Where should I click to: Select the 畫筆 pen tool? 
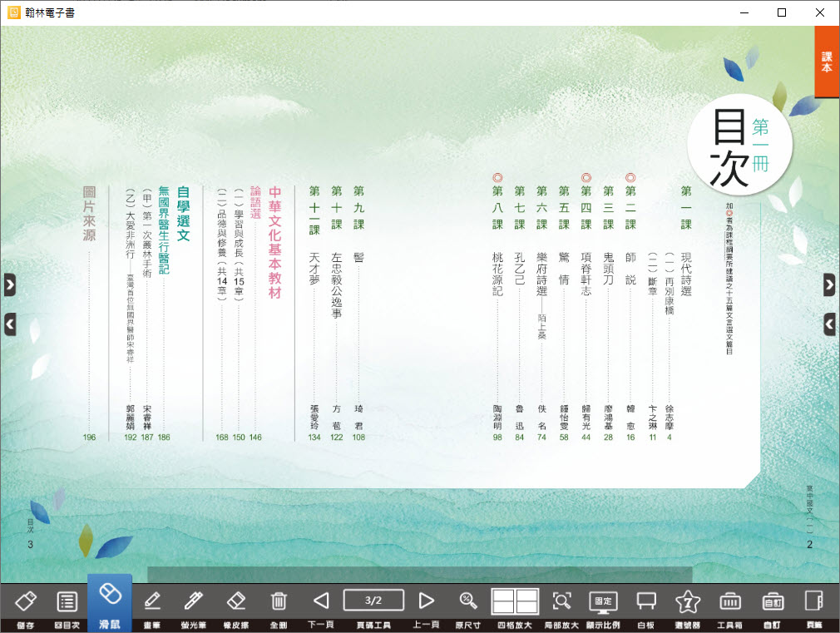(x=152, y=601)
